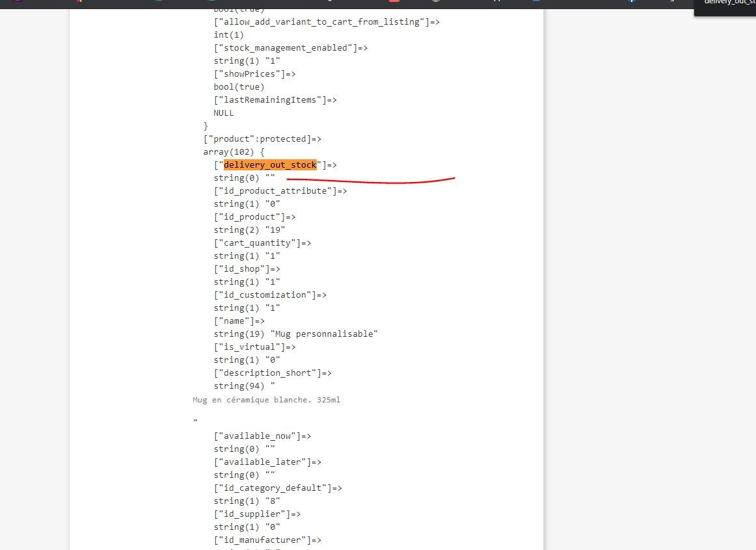Viewport: 756px width, 550px height.
Task: Click the string(94) value line
Action: [244, 386]
